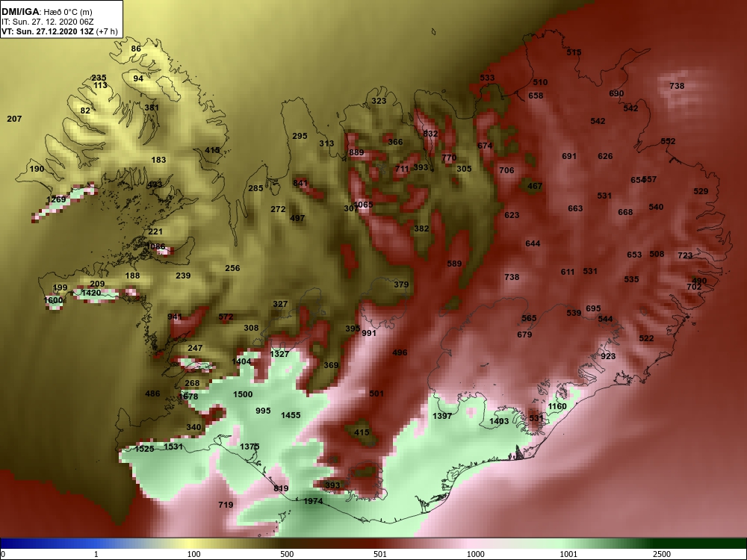Click the 1001 label on the color scale

pos(568,554)
